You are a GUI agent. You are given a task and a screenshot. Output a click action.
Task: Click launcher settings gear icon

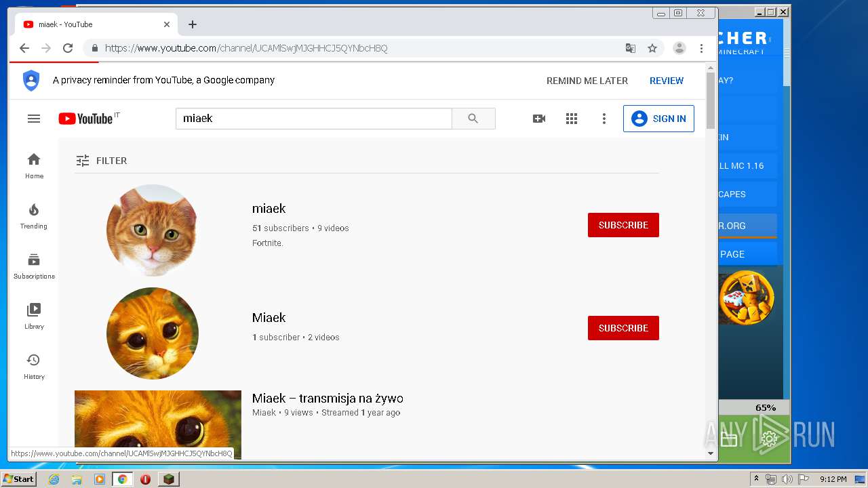(x=769, y=439)
